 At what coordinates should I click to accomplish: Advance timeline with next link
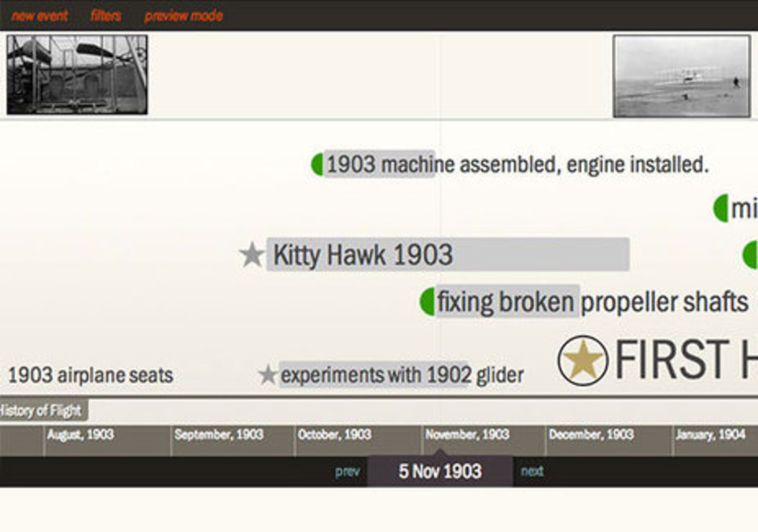click(532, 471)
